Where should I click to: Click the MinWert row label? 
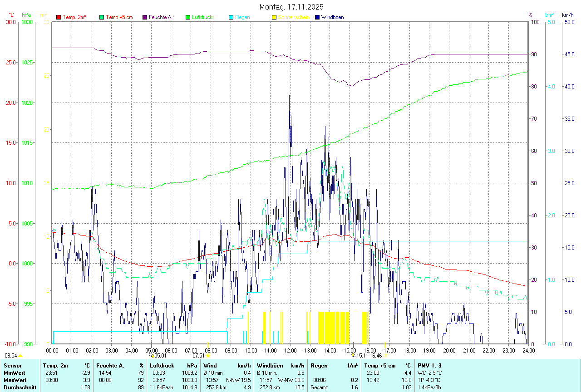tap(14, 372)
